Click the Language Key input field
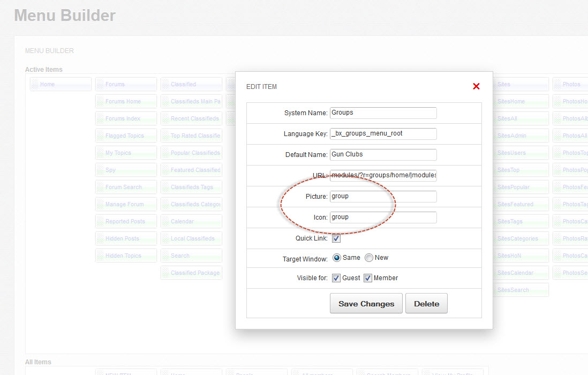 (x=383, y=133)
